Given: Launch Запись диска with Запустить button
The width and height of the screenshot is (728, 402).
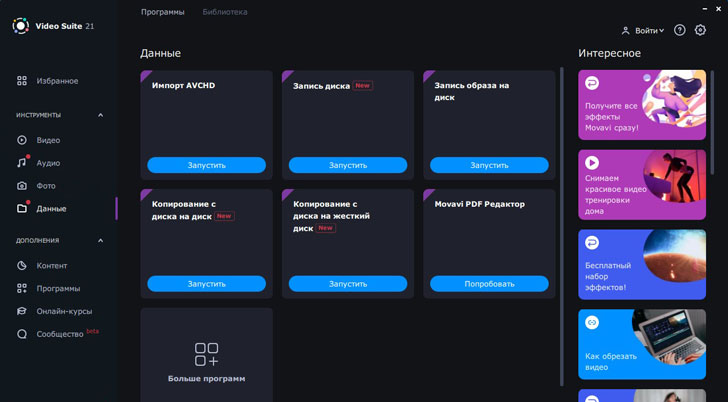Looking at the screenshot, I should coord(348,165).
